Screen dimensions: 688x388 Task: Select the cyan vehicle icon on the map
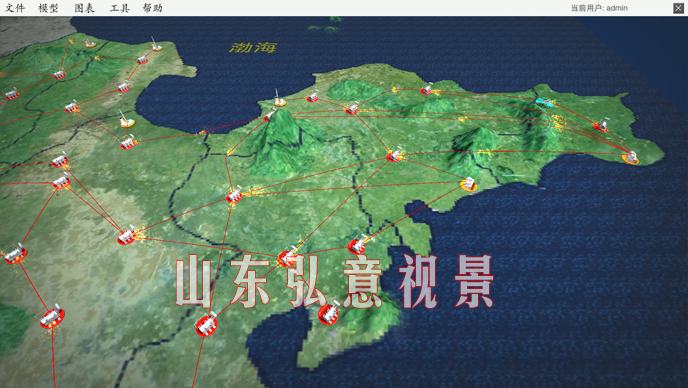544,102
